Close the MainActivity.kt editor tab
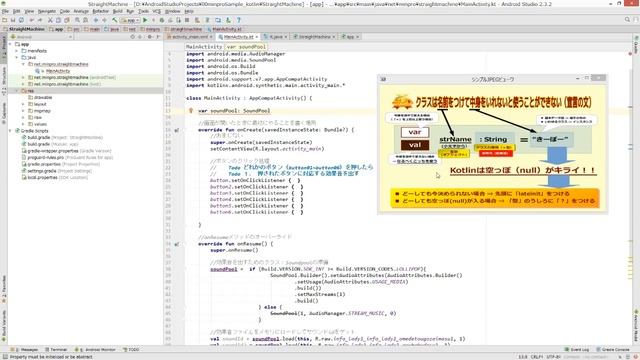Image resolution: width=640 pixels, height=360 pixels. 256,37
